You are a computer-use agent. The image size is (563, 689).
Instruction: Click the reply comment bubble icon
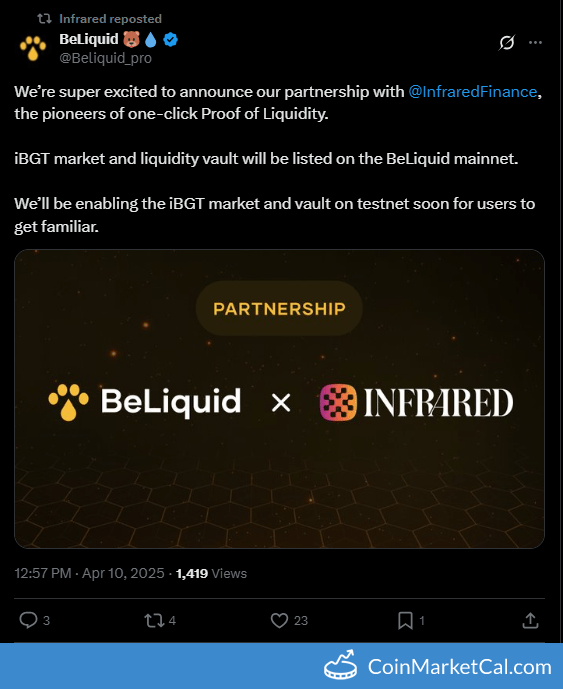(29, 620)
